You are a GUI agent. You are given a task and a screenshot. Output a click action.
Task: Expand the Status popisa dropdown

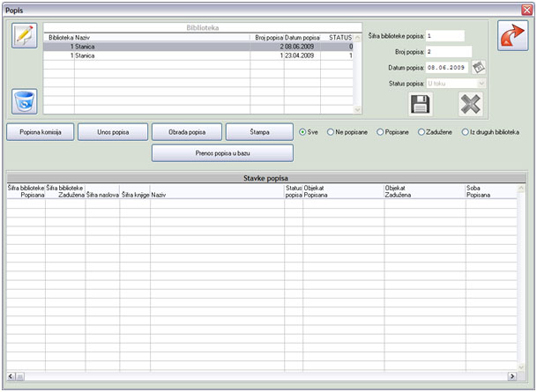pos(481,83)
